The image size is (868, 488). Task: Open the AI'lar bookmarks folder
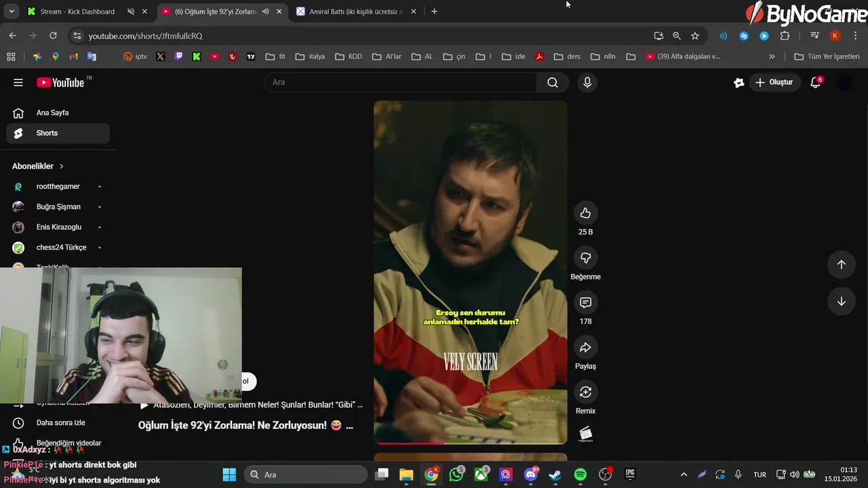point(387,56)
